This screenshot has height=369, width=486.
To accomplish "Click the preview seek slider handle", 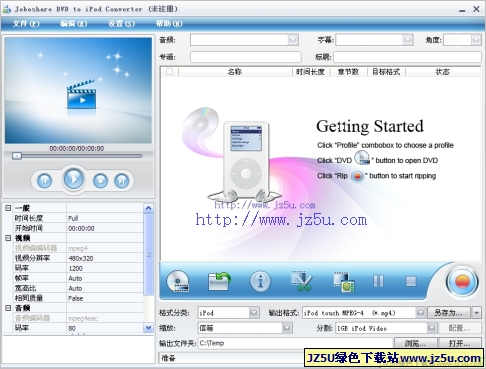I will click(x=17, y=156).
